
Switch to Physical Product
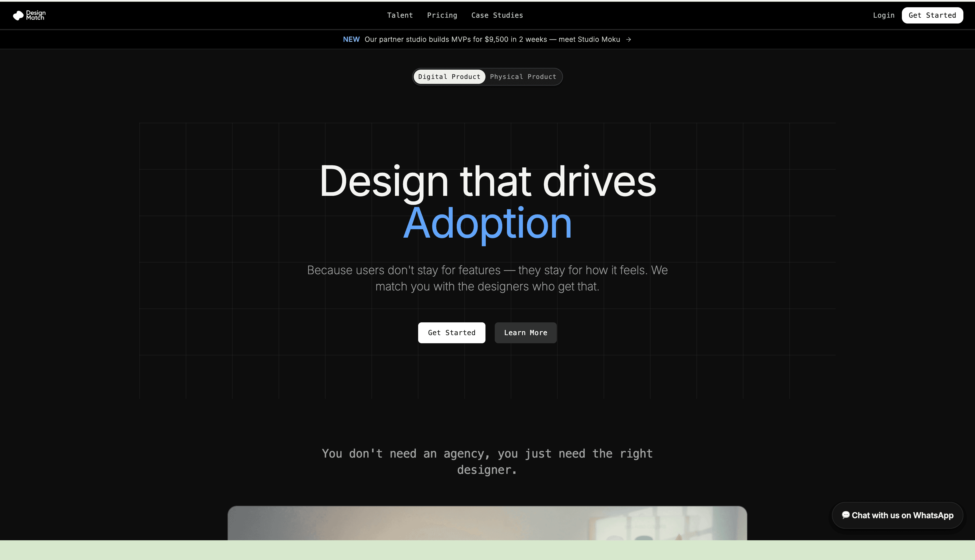[x=523, y=77]
